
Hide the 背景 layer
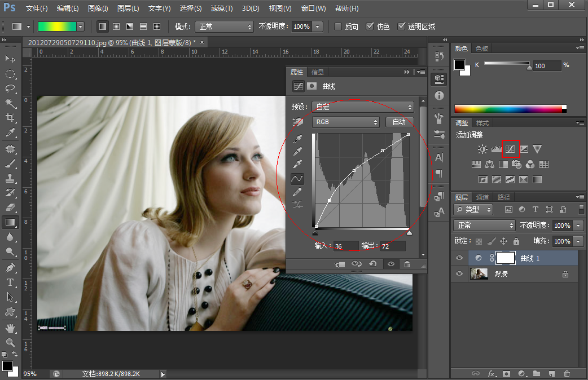point(459,273)
